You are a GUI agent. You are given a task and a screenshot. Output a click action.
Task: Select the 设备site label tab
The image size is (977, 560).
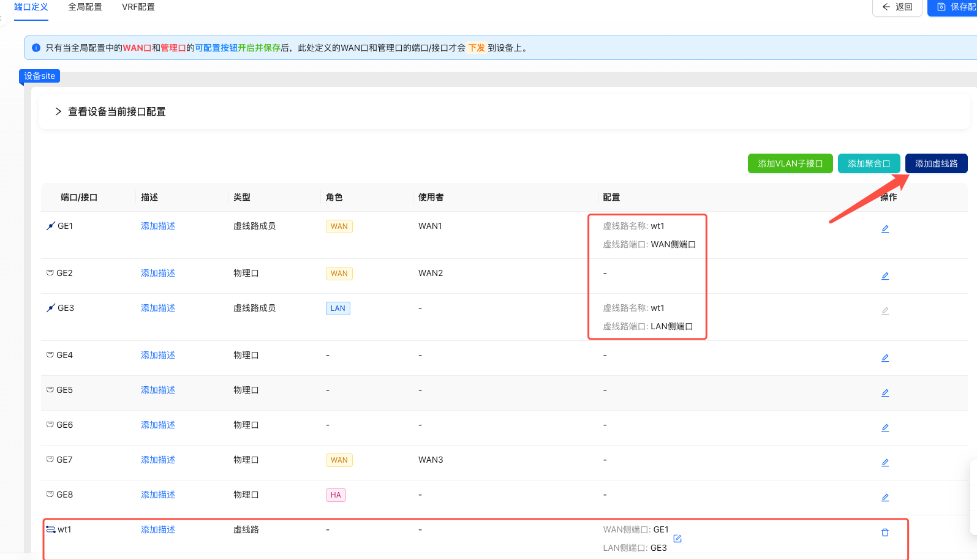click(40, 76)
